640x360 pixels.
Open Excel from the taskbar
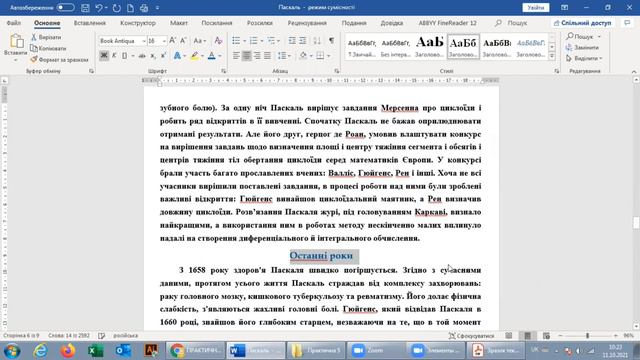coord(96,351)
